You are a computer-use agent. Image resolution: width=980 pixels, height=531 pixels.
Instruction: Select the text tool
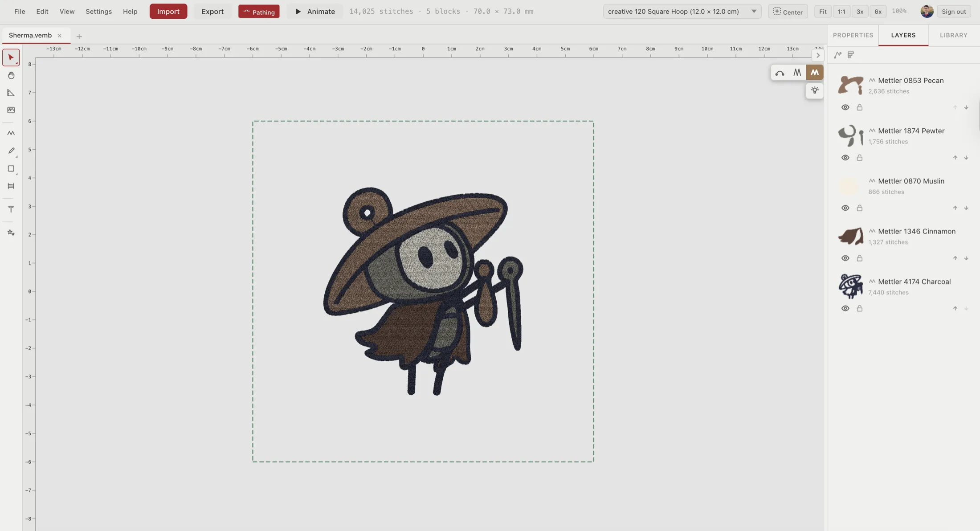click(x=11, y=209)
